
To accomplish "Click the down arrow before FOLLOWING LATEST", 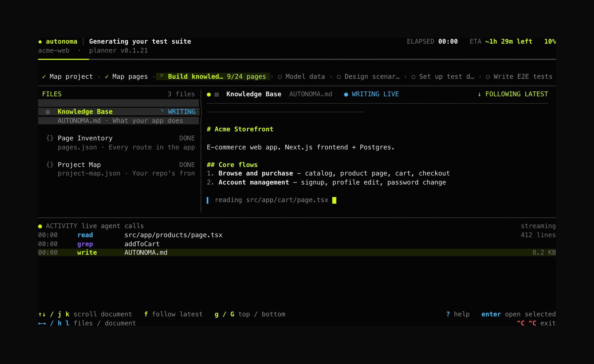I will click(479, 95).
